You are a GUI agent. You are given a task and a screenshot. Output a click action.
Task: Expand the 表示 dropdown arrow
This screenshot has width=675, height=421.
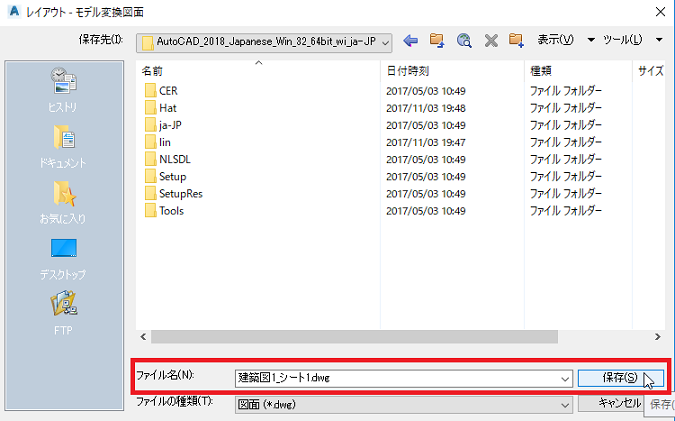(x=591, y=40)
